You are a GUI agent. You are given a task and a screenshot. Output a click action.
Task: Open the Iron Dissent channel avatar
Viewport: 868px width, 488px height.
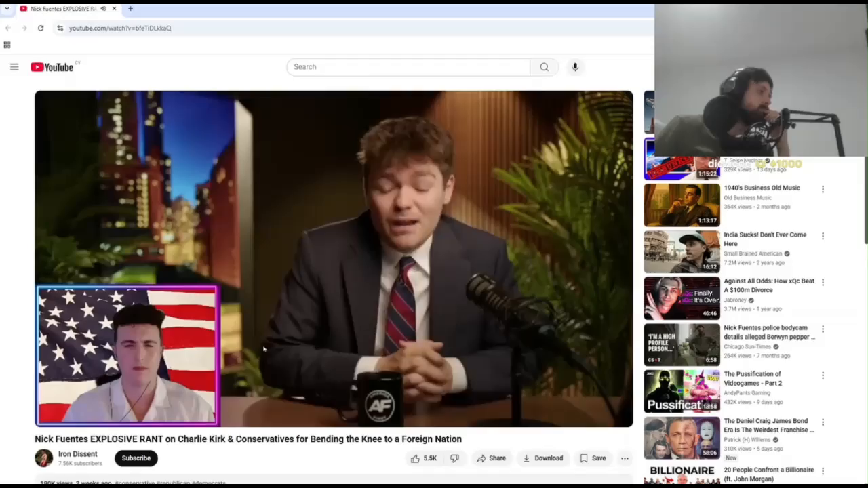(x=43, y=458)
